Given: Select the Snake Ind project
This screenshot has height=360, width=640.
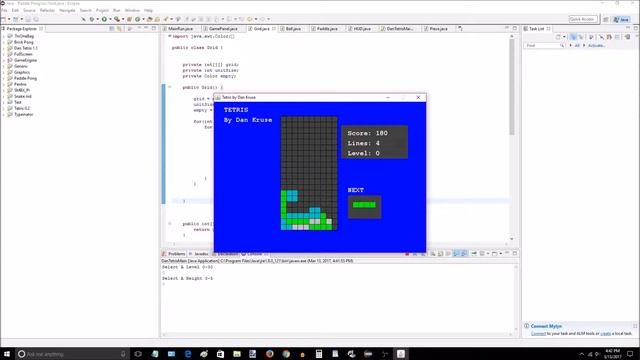Looking at the screenshot, I should point(22,96).
